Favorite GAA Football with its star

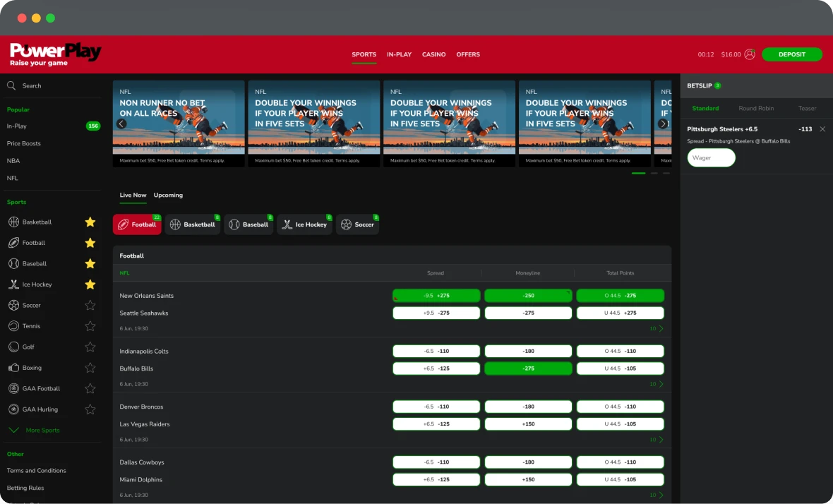tap(90, 388)
